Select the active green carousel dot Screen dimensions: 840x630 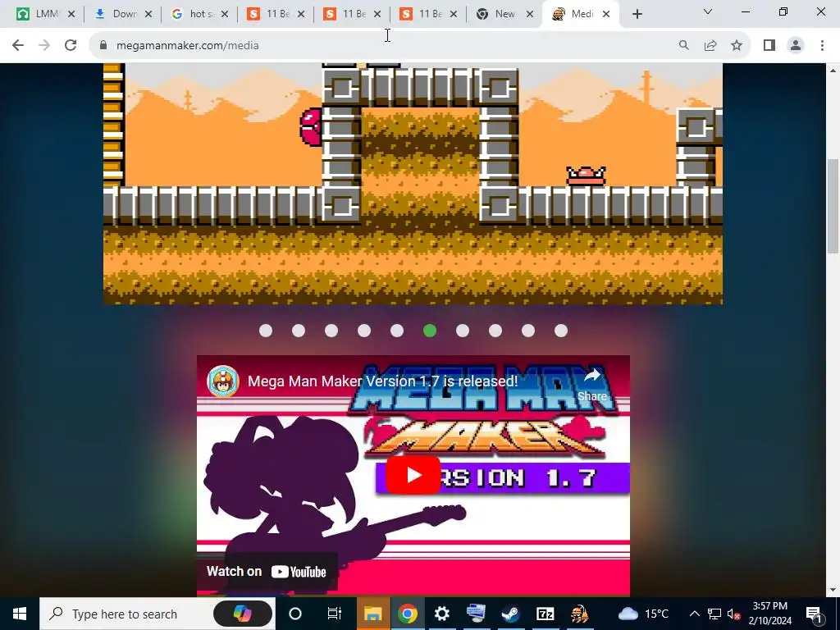[430, 331]
